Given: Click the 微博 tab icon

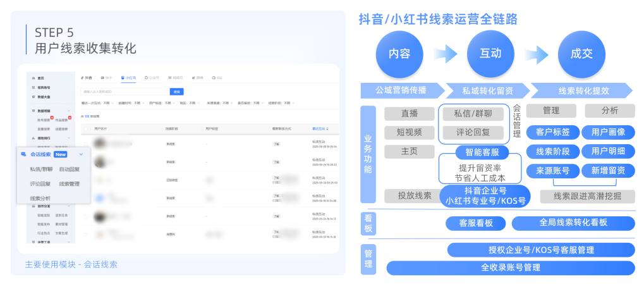Looking at the screenshot, I should coord(193,77).
